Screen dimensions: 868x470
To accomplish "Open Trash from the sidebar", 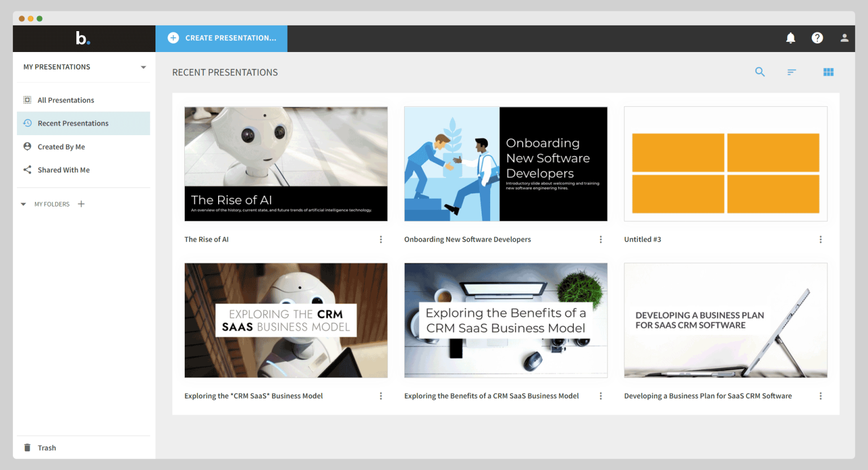I will point(47,447).
